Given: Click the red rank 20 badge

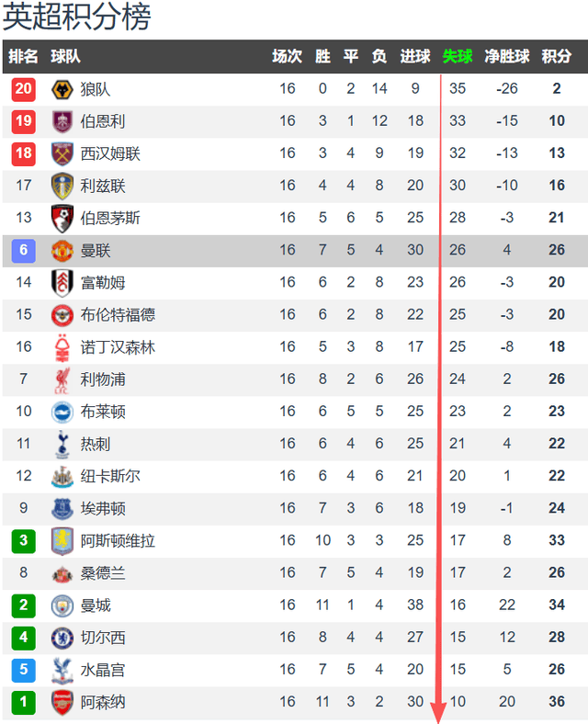Looking at the screenshot, I should pyautogui.click(x=24, y=89).
